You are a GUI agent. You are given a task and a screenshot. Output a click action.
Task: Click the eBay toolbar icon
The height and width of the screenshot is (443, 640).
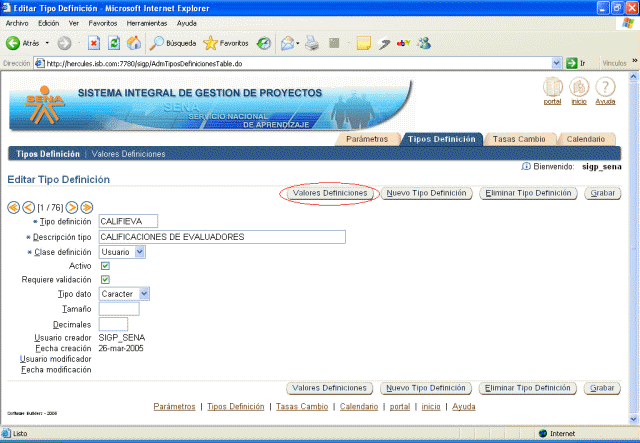[x=403, y=43]
